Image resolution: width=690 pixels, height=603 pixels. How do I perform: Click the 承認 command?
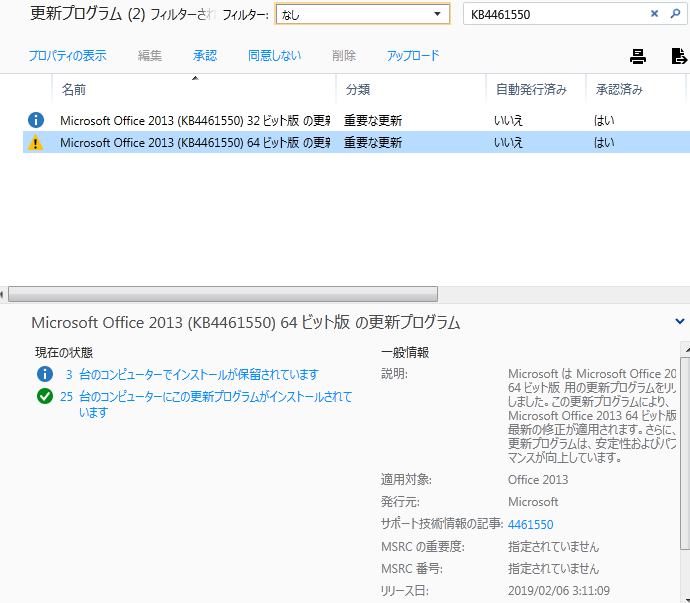click(205, 56)
